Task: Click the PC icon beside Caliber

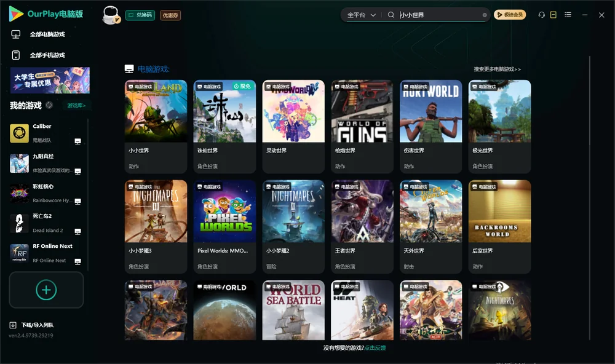Action: 78,141
